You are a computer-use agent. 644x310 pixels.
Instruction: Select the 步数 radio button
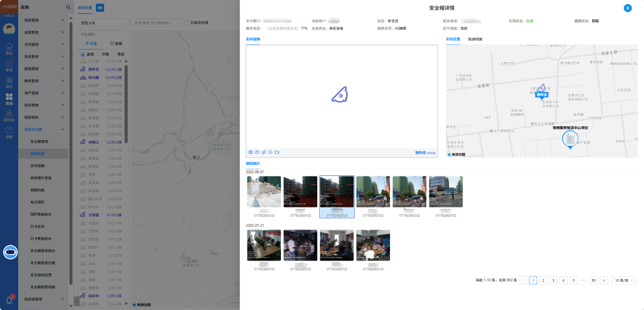click(x=98, y=54)
